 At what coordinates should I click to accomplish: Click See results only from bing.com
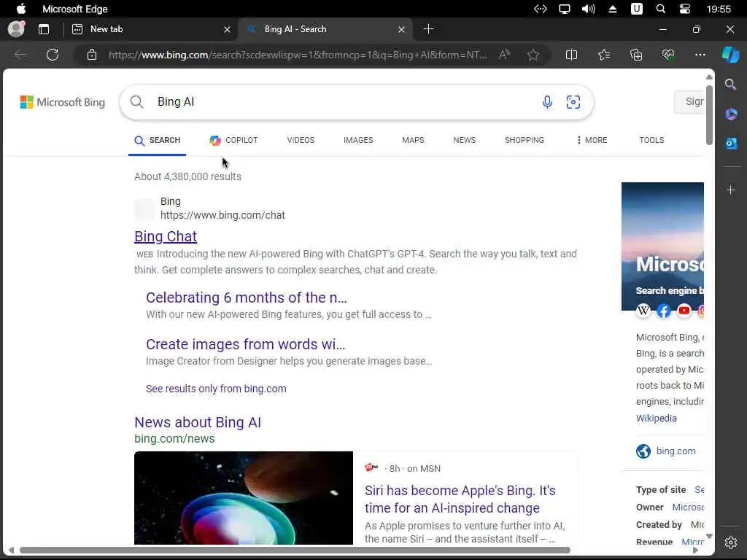[x=216, y=389]
